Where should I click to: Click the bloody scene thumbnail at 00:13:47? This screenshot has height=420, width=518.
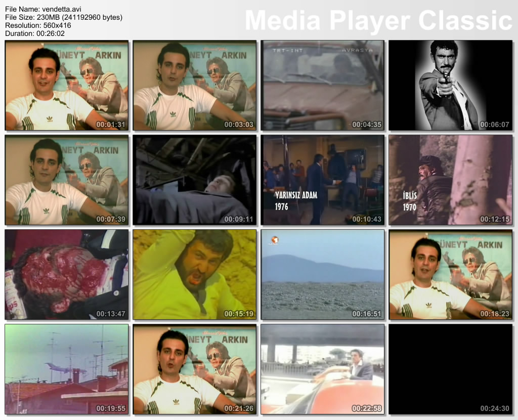pos(67,275)
